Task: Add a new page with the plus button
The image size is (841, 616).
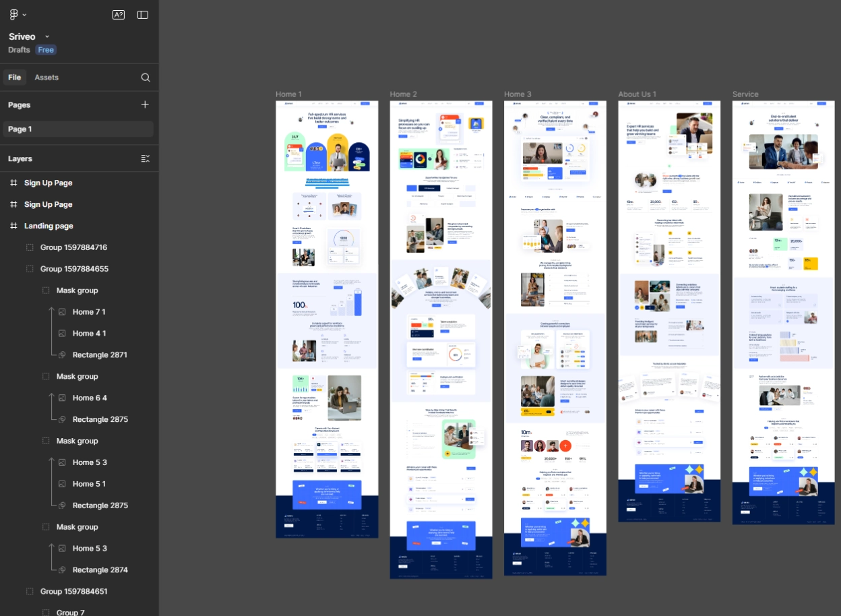Action: pos(145,104)
